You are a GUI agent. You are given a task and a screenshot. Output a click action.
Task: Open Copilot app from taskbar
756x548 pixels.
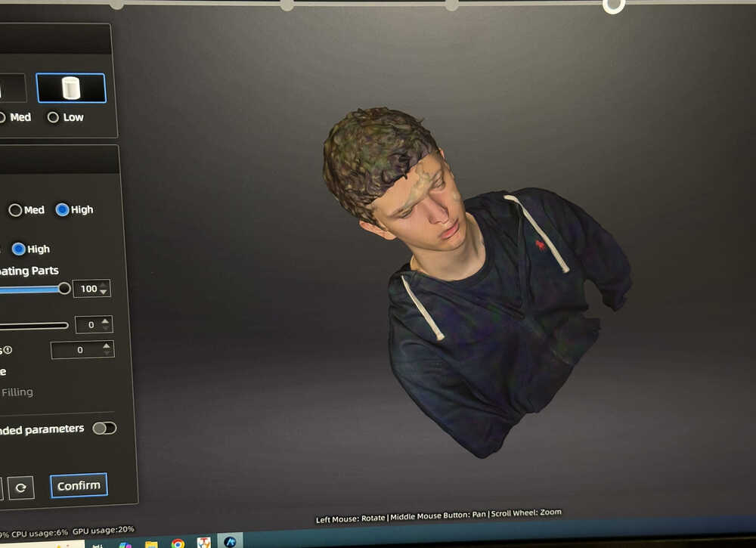(x=125, y=545)
